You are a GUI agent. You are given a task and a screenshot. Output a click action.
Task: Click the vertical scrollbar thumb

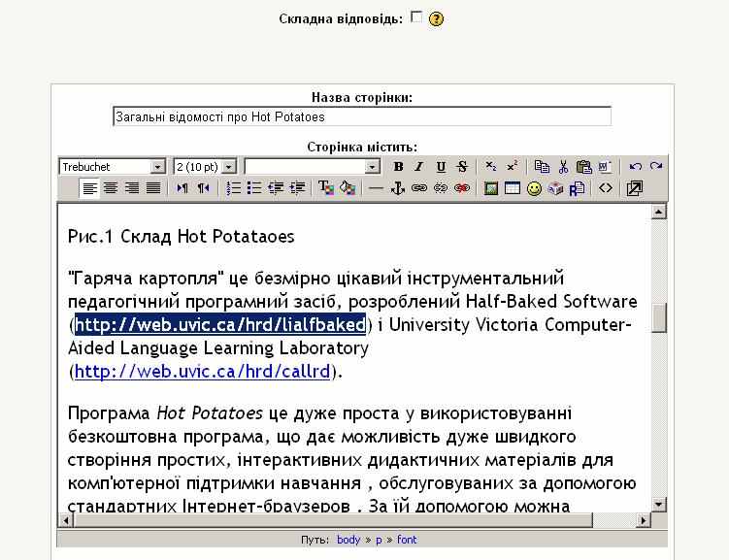(x=658, y=318)
